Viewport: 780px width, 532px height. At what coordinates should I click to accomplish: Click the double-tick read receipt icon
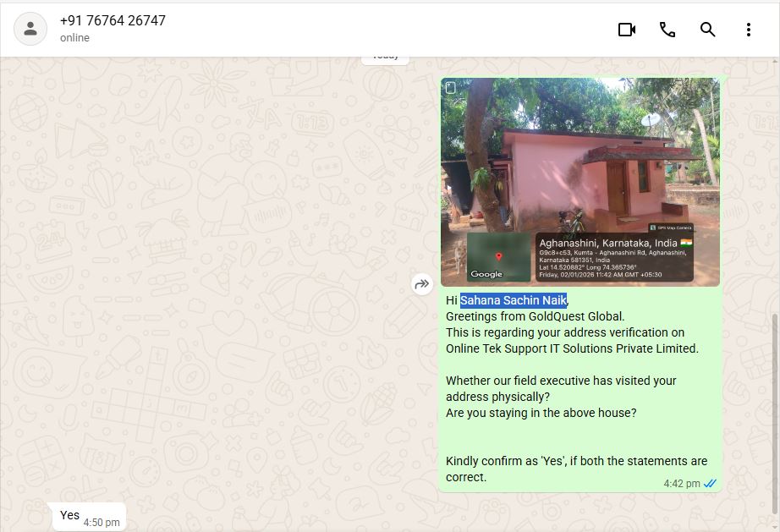tap(711, 484)
